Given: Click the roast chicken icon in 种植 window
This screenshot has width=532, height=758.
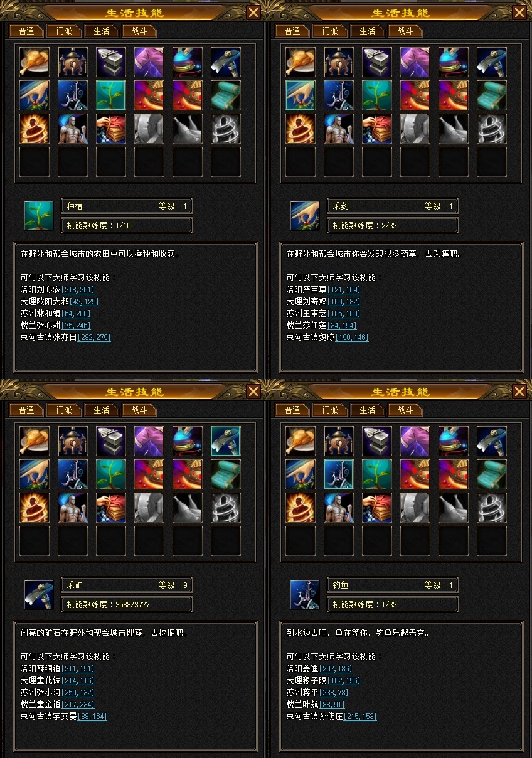Looking at the screenshot, I should [x=35, y=62].
